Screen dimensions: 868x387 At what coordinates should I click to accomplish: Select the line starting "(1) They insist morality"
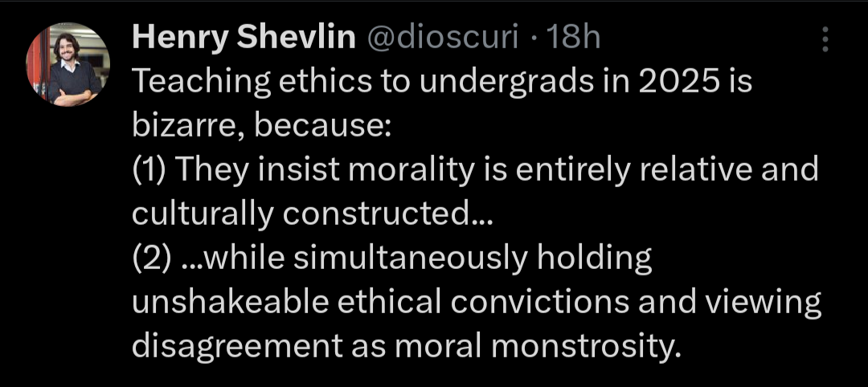474,170
